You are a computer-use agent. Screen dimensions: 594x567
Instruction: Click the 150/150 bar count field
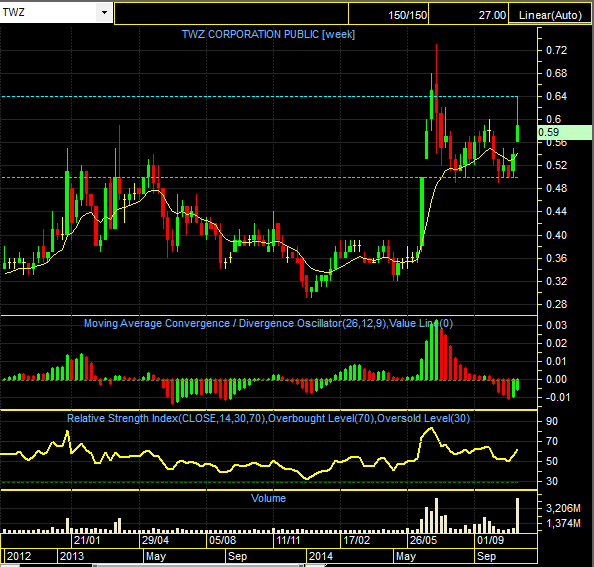(388, 14)
